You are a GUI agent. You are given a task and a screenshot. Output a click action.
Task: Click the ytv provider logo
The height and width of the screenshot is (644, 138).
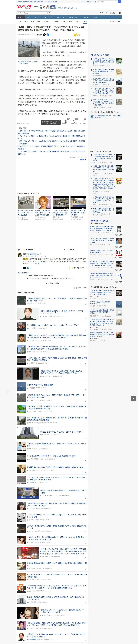77,35
